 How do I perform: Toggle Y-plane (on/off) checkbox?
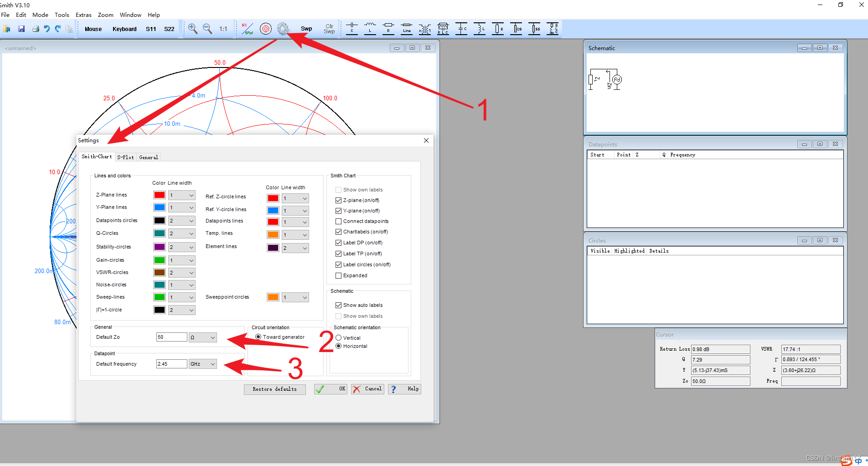pos(338,211)
